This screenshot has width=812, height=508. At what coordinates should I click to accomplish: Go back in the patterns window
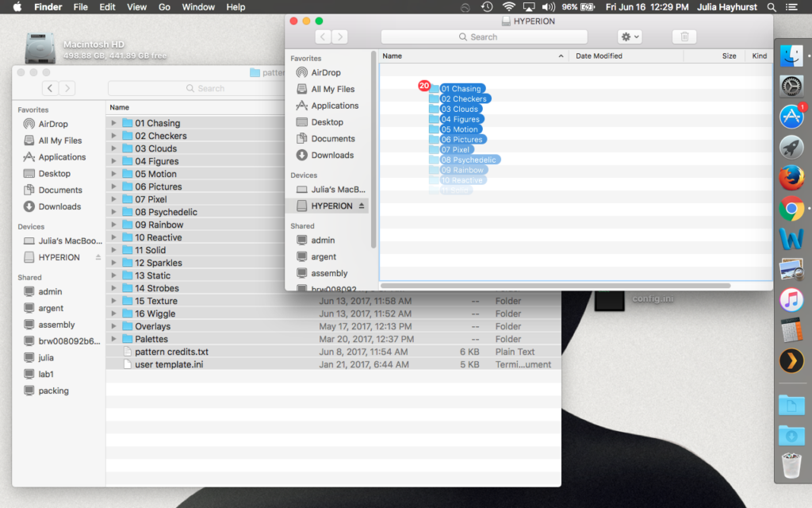[x=50, y=88]
